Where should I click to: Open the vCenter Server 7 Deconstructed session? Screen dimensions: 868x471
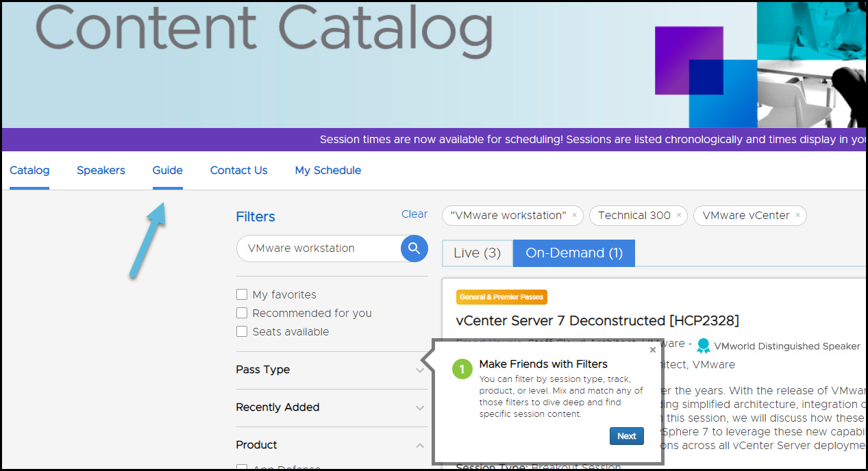pyautogui.click(x=597, y=321)
